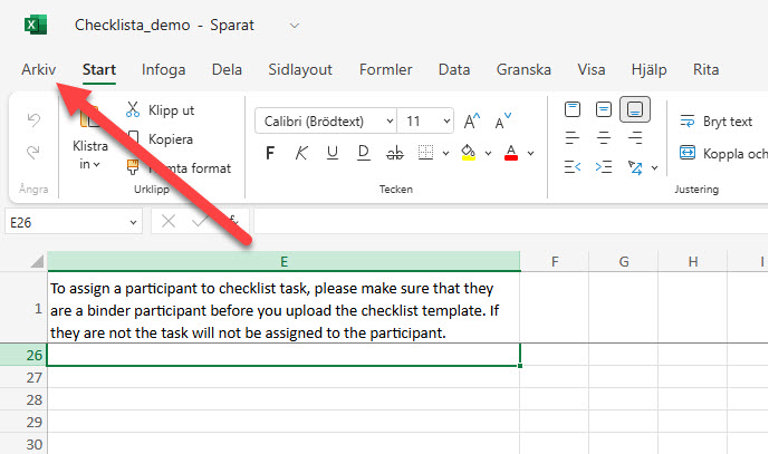Apply yellow fill color bucket
Viewport: 768px width, 454px height.
[x=468, y=153]
